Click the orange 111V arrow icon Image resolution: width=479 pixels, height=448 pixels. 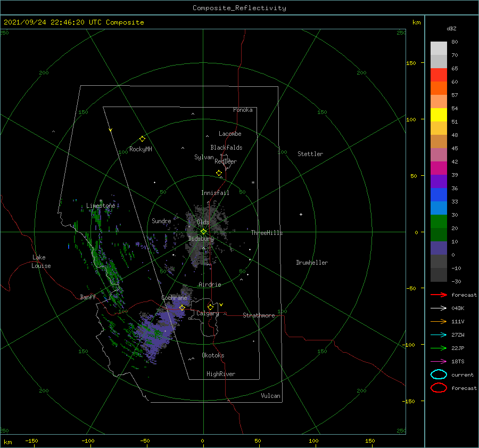[439, 321]
